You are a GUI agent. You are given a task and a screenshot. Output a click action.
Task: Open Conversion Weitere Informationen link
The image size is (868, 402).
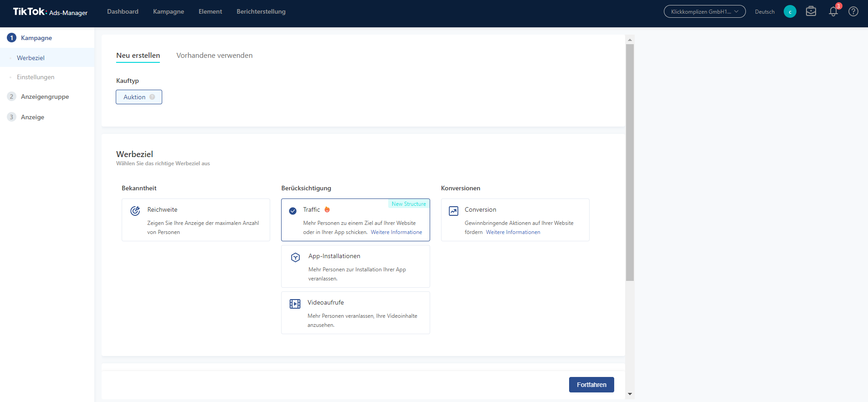tap(513, 232)
